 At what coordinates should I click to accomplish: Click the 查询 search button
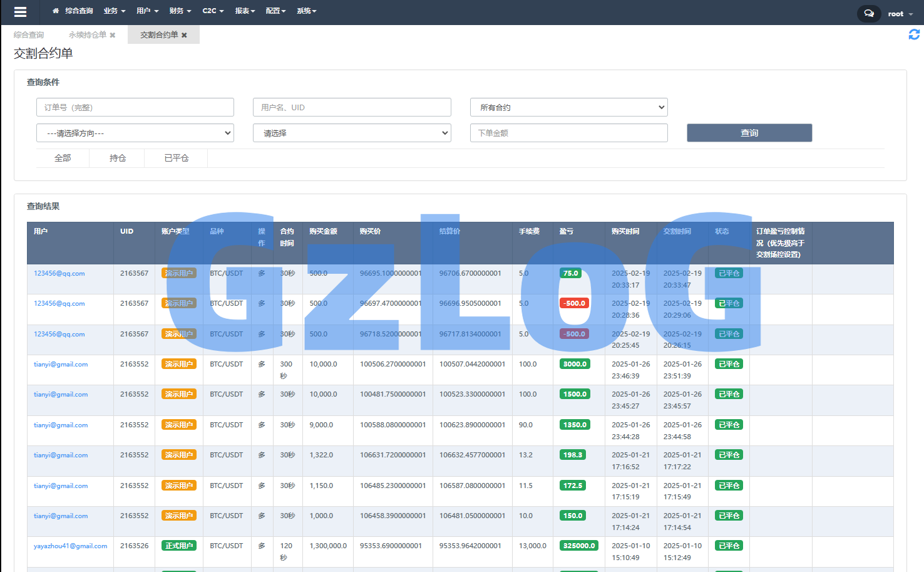click(749, 133)
